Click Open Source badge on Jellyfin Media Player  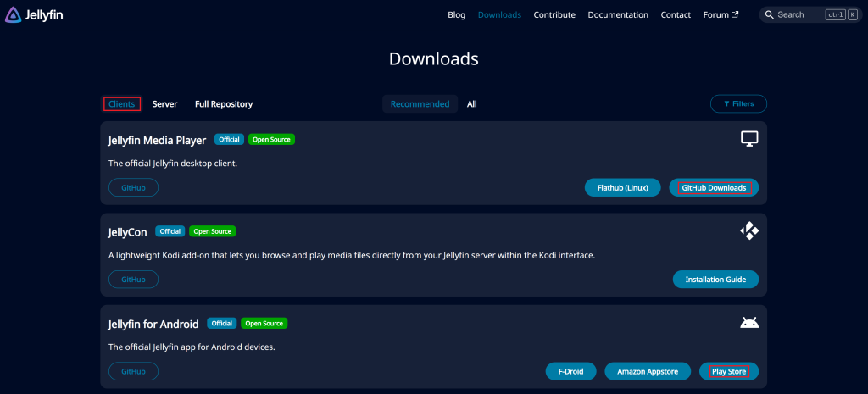[x=272, y=140]
